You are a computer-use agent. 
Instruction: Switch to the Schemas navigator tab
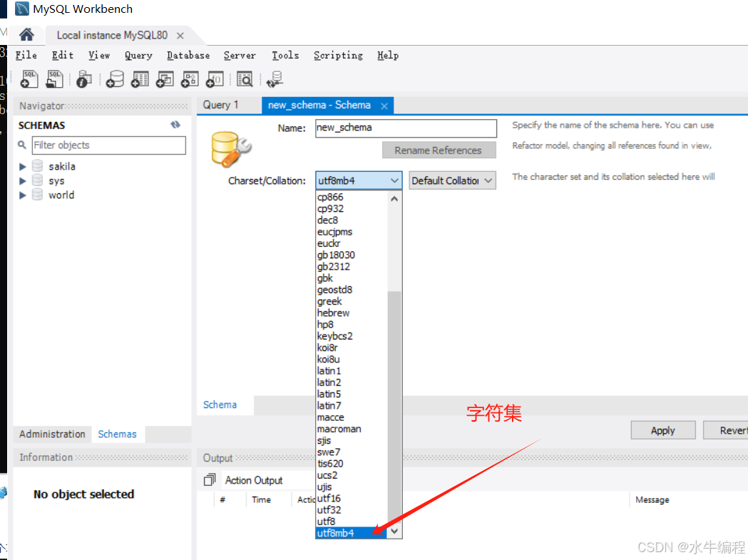118,434
